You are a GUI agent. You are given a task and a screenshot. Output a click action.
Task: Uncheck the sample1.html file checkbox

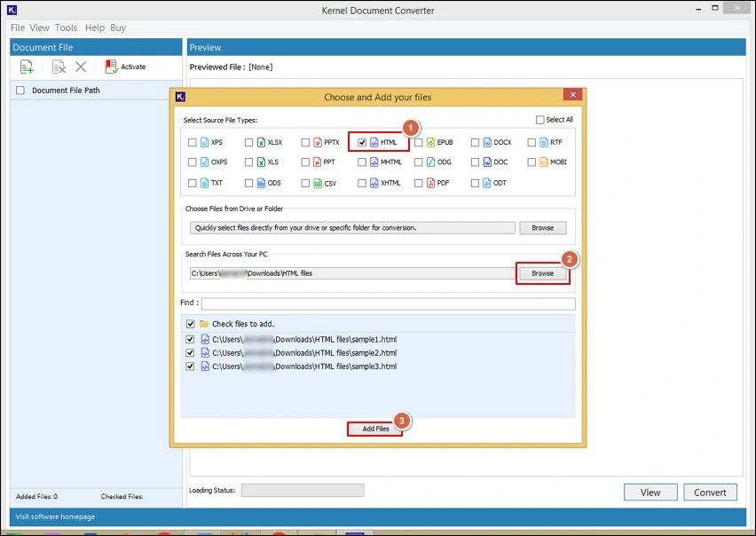(x=190, y=339)
